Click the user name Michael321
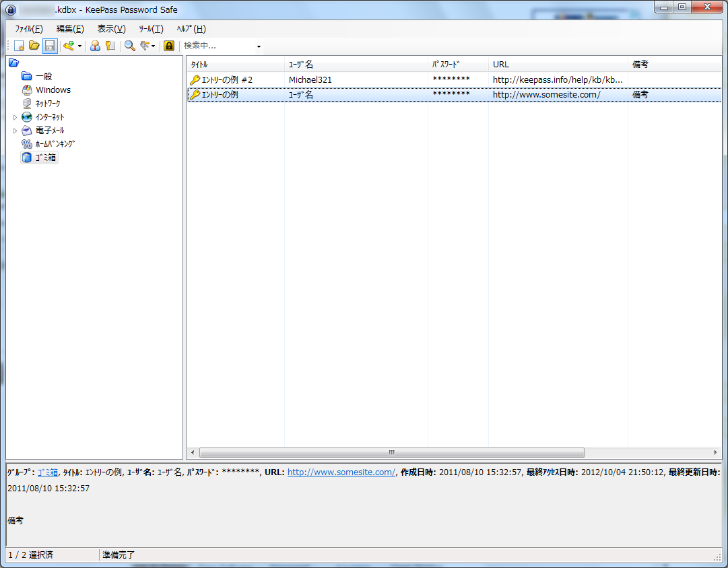Screen dimensions: 728x568 tap(310, 80)
